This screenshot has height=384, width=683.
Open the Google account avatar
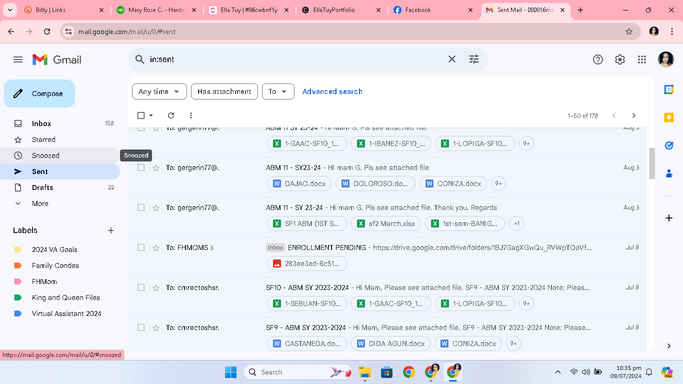[x=666, y=60]
